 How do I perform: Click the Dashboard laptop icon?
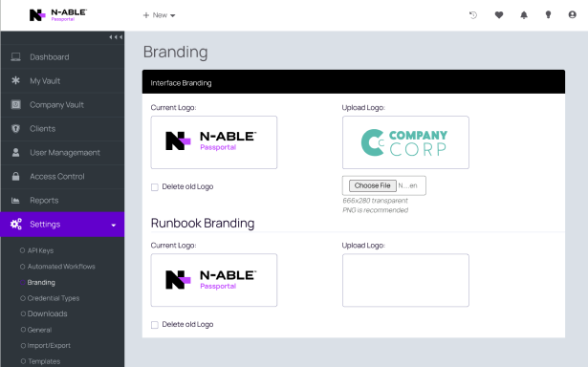coord(15,57)
